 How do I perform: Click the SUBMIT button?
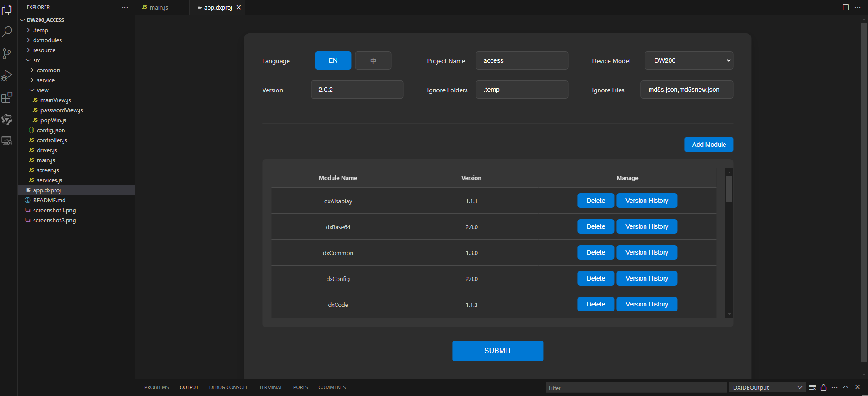[x=498, y=351]
